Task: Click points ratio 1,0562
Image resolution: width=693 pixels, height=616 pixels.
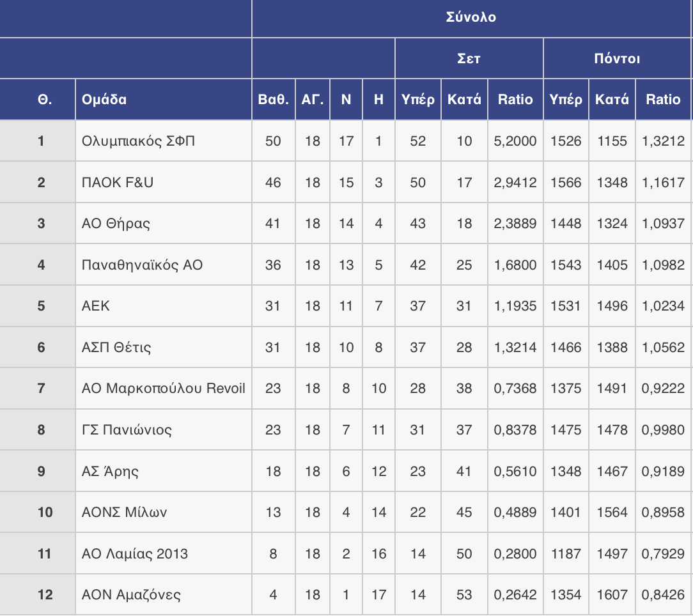Action: (663, 348)
